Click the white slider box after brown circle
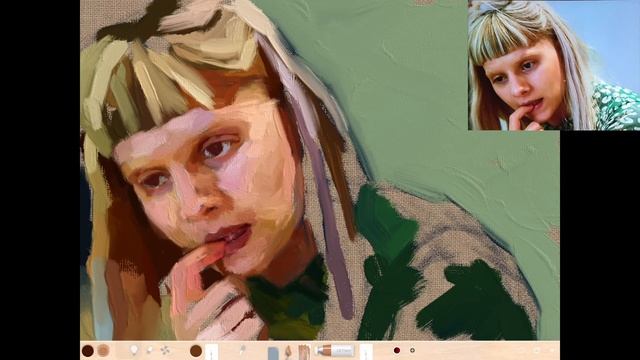640x360 pixels. (x=211, y=352)
